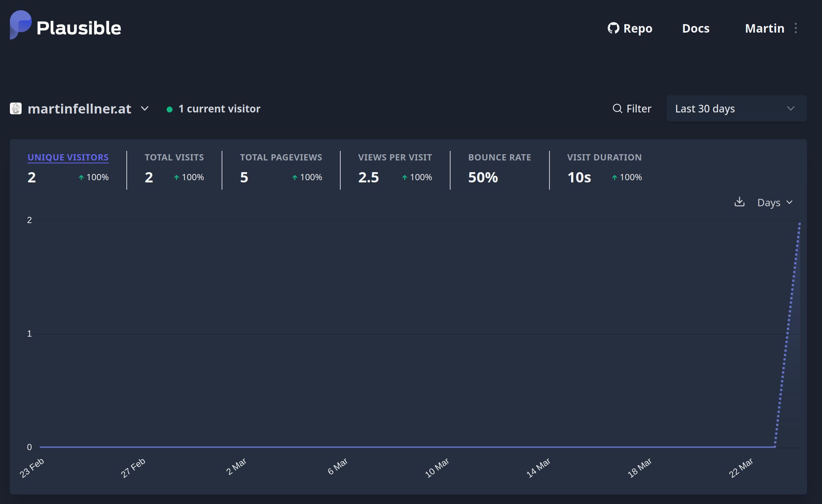
Task: Click the 22 Mar date label on x-axis
Action: click(741, 468)
